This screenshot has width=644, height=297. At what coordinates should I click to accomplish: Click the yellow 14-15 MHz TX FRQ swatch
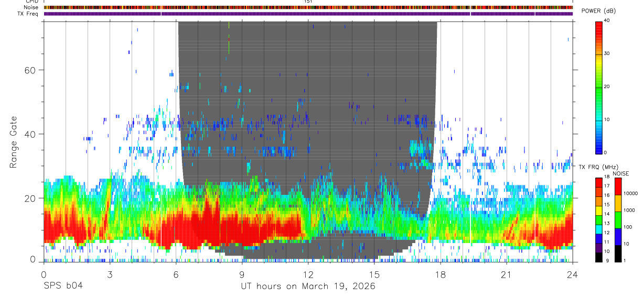pos(598,211)
